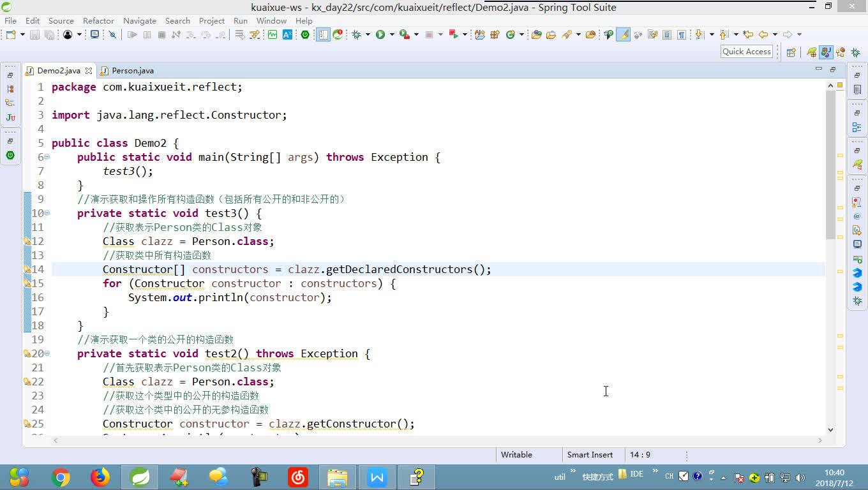The height and width of the screenshot is (490, 868).
Task: Open the Run menu
Action: click(x=241, y=20)
